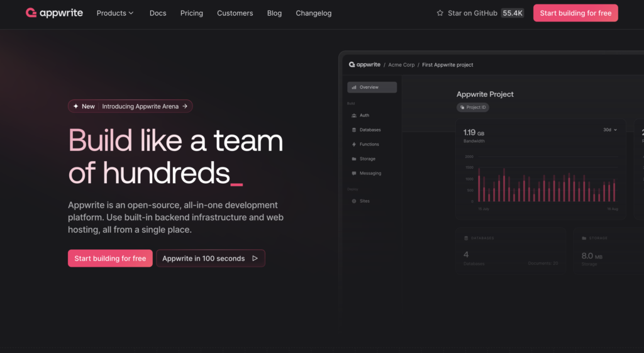Open Storage in dashboard sidebar
The width and height of the screenshot is (644, 353).
[367, 159]
